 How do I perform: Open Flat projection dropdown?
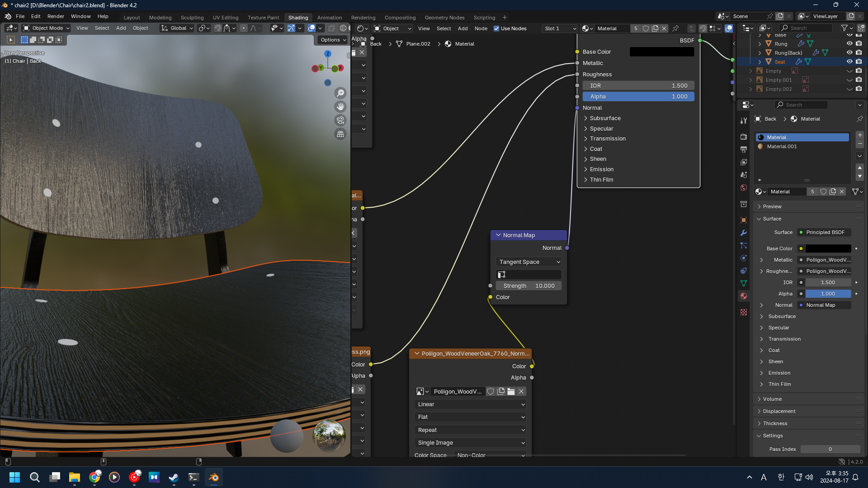click(470, 417)
